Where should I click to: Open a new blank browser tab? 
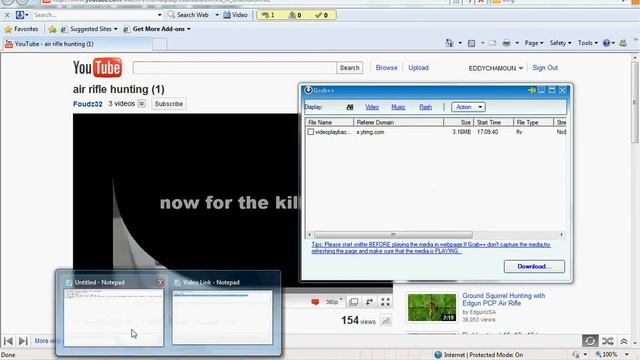pos(160,44)
